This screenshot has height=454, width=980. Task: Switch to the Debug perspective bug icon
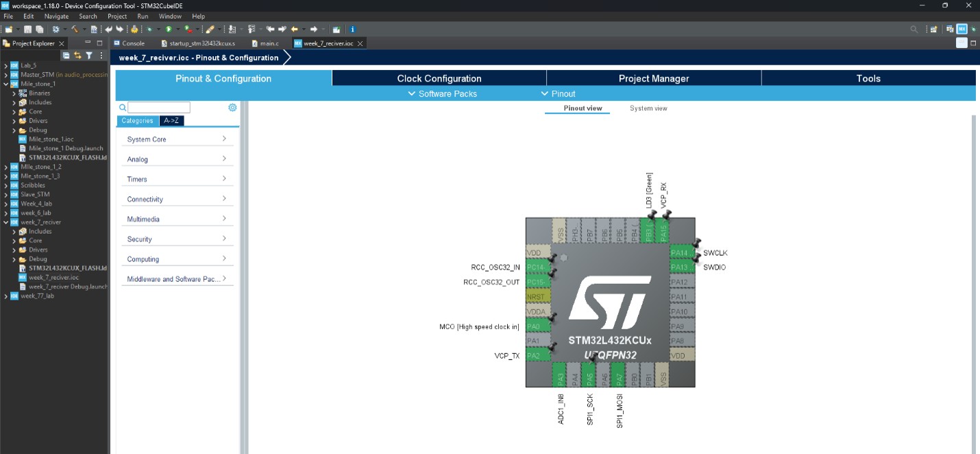(973, 29)
